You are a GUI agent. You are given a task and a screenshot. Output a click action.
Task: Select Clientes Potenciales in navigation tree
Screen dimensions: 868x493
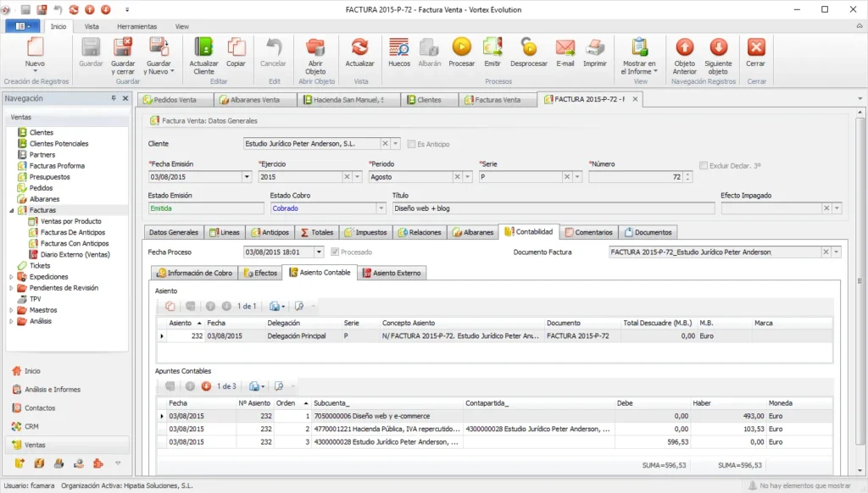click(58, 144)
